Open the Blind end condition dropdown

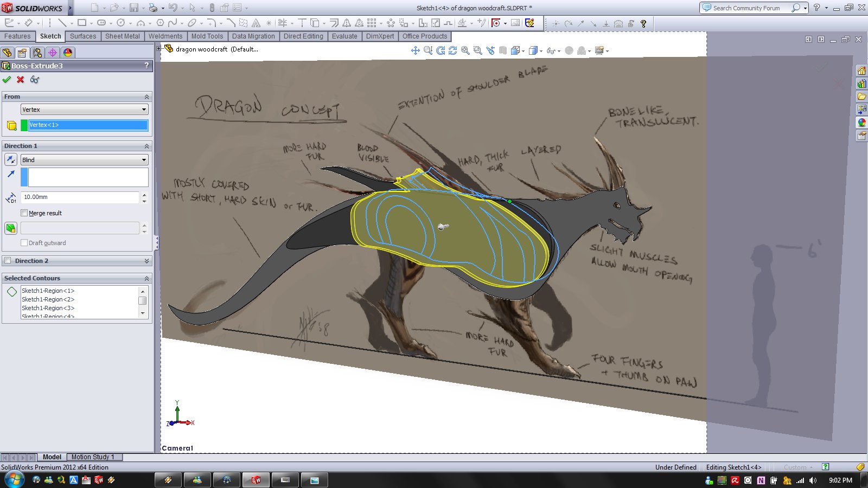click(x=84, y=160)
